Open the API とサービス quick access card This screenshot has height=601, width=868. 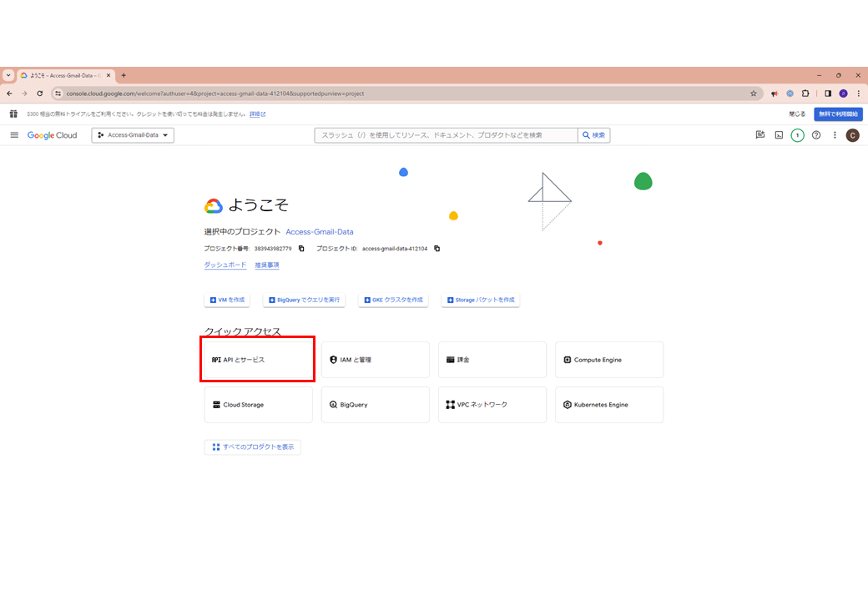tap(258, 360)
